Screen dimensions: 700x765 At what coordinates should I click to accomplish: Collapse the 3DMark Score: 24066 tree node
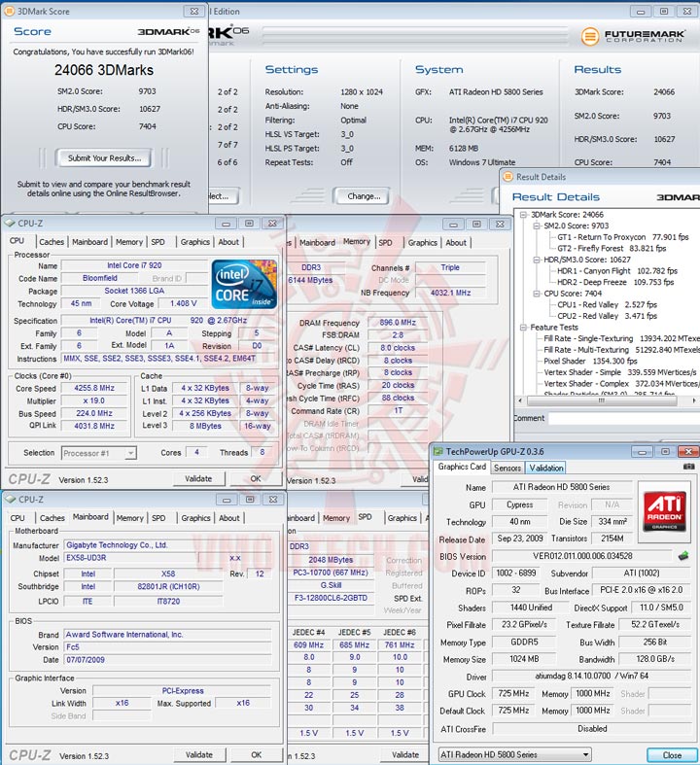pyautogui.click(x=523, y=215)
